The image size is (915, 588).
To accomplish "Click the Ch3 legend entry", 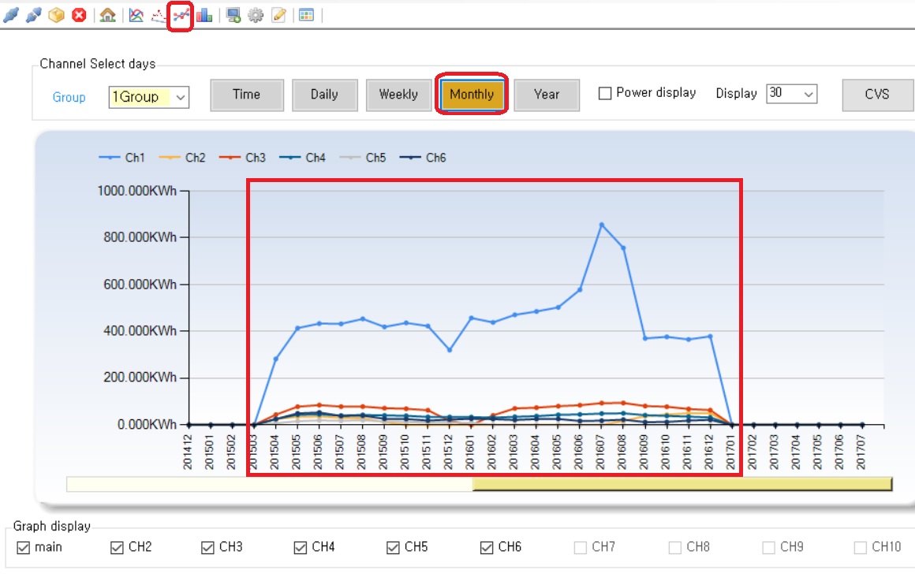I will pos(242,158).
